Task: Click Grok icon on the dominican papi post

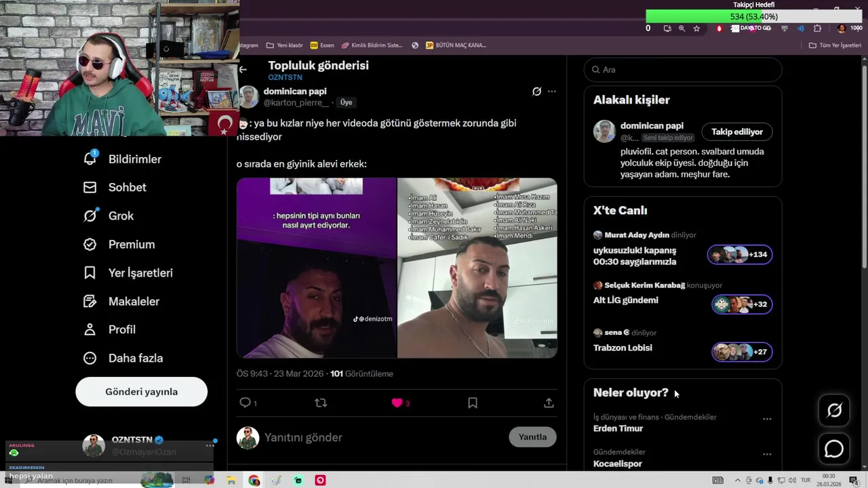Action: pos(536,91)
